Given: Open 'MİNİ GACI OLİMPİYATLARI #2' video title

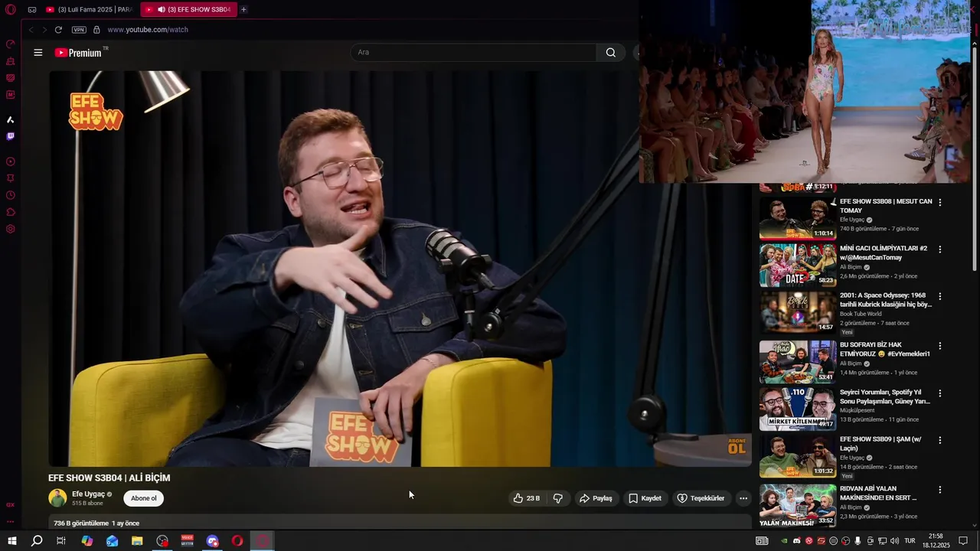Looking at the screenshot, I should coord(884,253).
